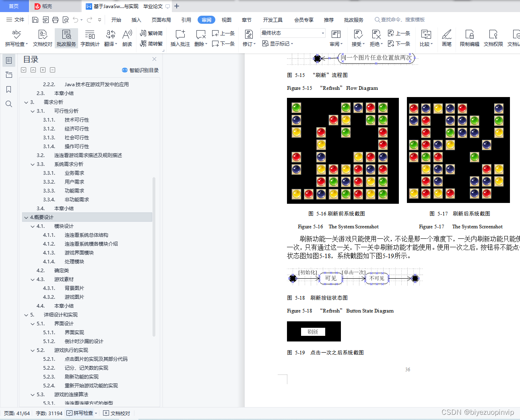This screenshot has height=420, width=520.
Task: Collapse the 4.3. 游戏素材 node
Action: pyautogui.click(x=33, y=279)
